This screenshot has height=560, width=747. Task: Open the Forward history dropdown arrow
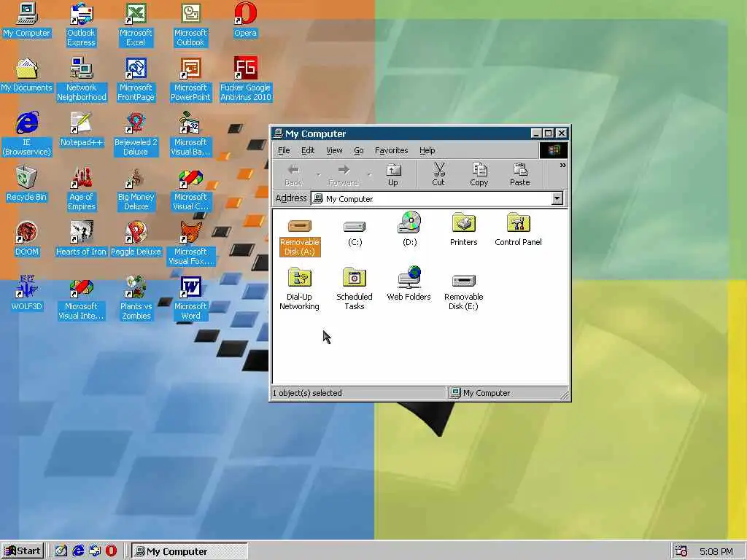[x=370, y=175]
